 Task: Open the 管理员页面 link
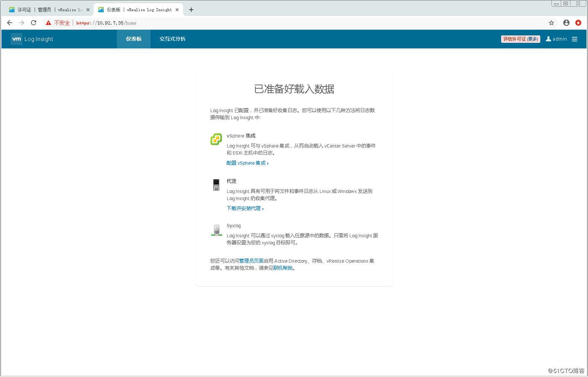tap(251, 261)
